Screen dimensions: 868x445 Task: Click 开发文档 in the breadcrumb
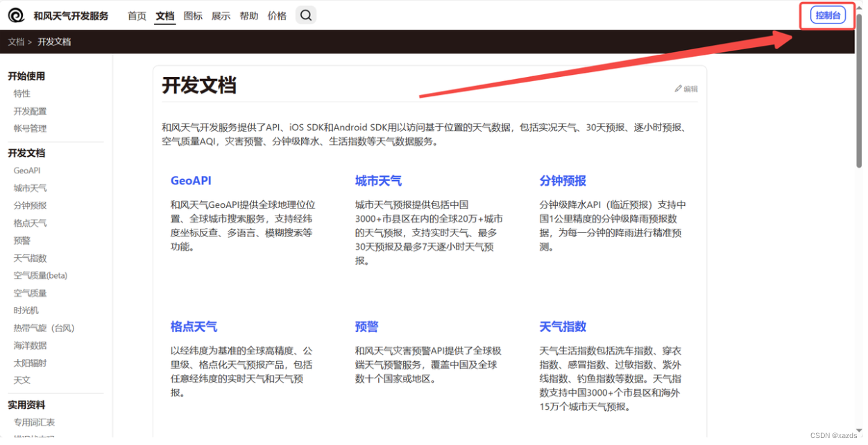click(x=54, y=42)
